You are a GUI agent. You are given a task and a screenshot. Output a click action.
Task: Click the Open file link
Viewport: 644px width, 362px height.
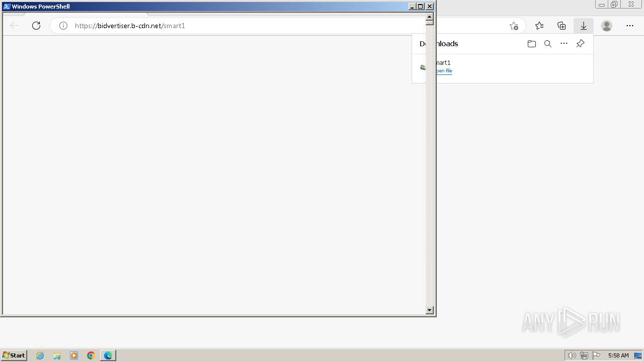(444, 71)
